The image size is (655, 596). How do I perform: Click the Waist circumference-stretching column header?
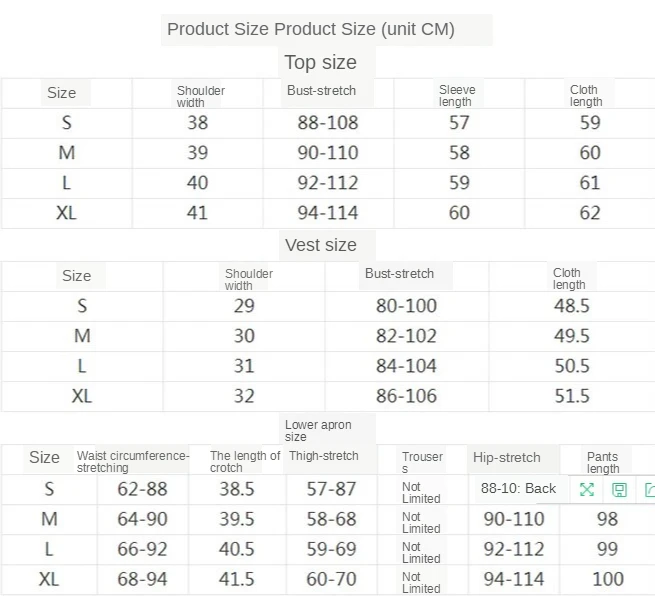point(132,461)
